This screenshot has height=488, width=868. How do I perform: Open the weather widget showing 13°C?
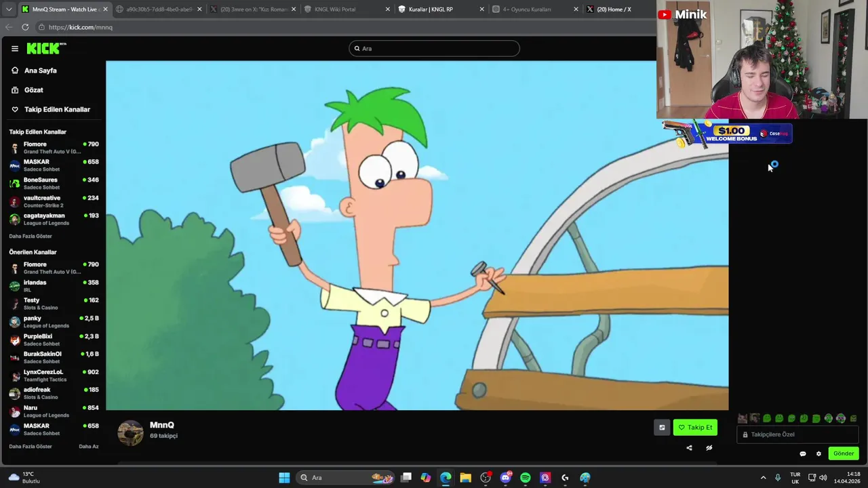[24, 477]
